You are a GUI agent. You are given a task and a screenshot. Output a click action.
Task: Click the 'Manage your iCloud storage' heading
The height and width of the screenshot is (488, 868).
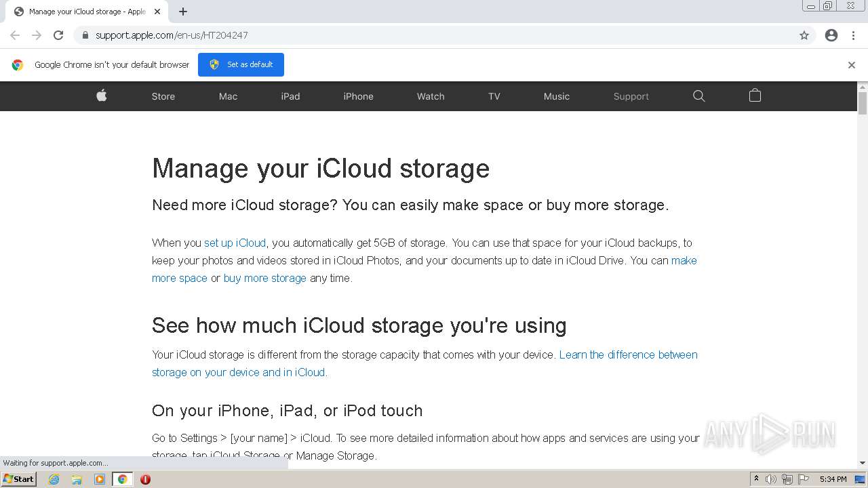click(321, 168)
